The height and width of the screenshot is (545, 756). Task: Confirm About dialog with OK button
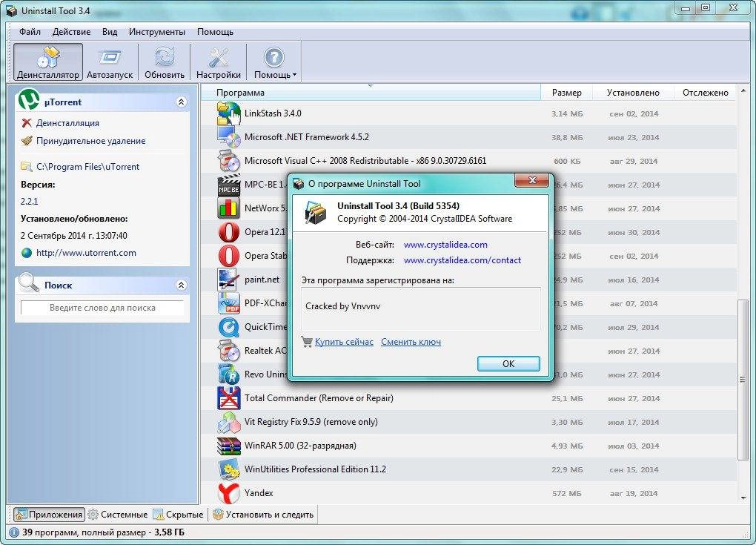(508, 363)
